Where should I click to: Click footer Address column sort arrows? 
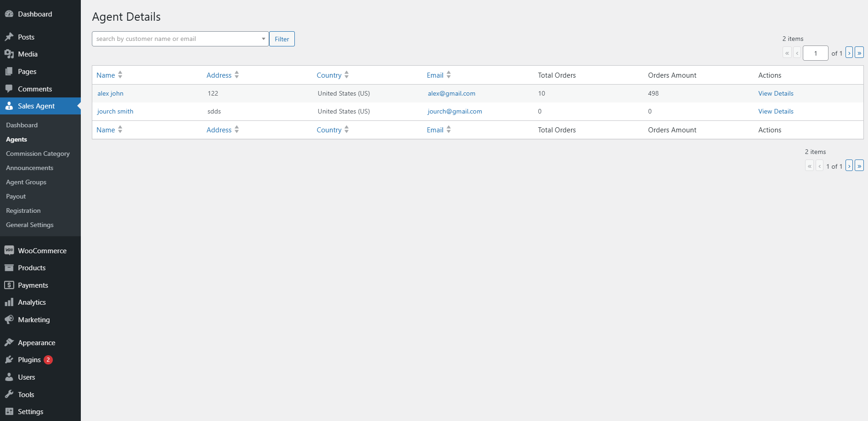[x=237, y=130]
